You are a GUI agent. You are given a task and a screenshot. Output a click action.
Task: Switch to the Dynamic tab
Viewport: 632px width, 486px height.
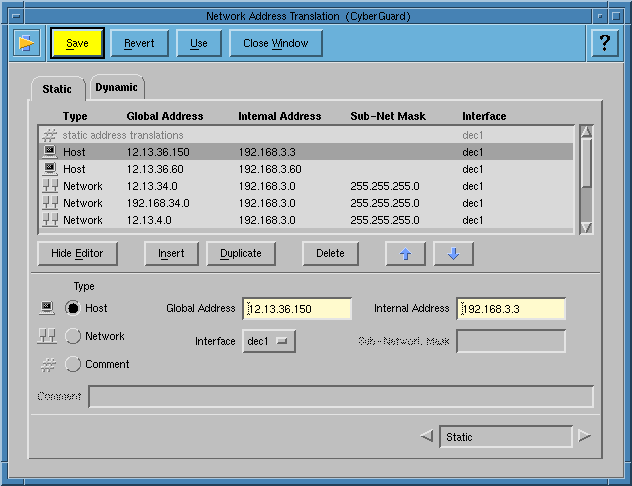tap(117, 88)
